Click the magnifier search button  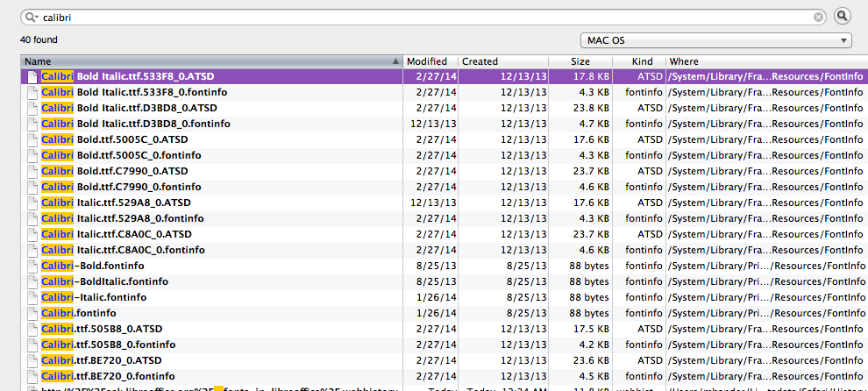(x=842, y=17)
